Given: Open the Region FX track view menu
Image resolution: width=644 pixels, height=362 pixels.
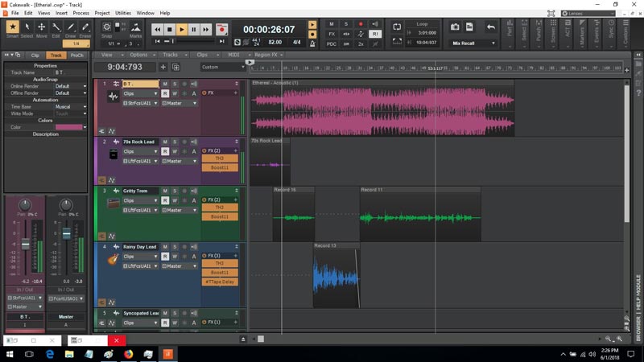Looking at the screenshot, I should 269,55.
